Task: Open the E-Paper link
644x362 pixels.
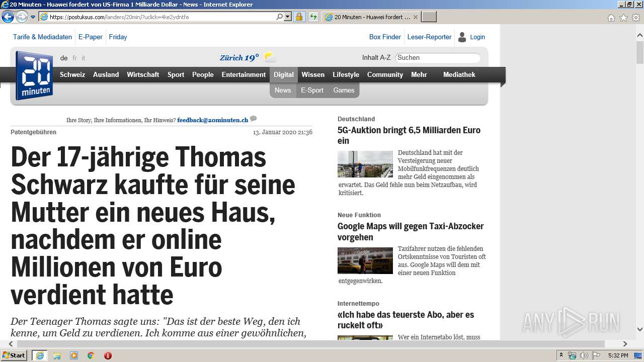Action: (91, 37)
